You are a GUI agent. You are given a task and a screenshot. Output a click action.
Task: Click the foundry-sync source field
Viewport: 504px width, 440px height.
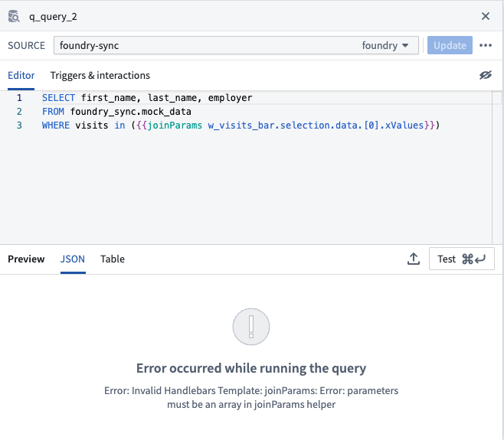point(236,45)
